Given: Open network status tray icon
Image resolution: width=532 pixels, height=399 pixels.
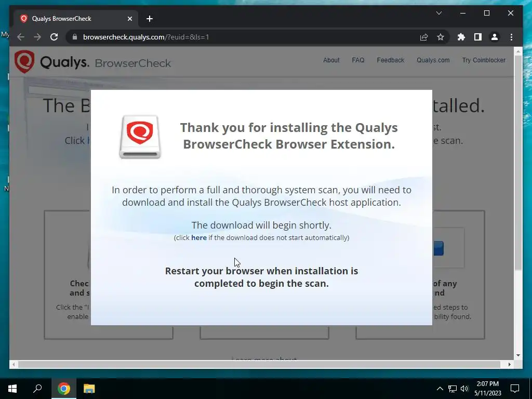Looking at the screenshot, I should (453, 389).
